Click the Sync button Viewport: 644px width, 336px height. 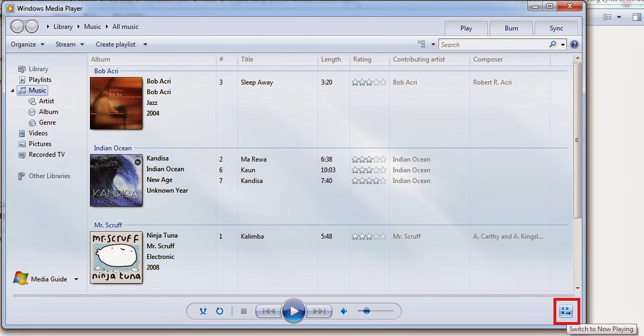click(x=556, y=28)
